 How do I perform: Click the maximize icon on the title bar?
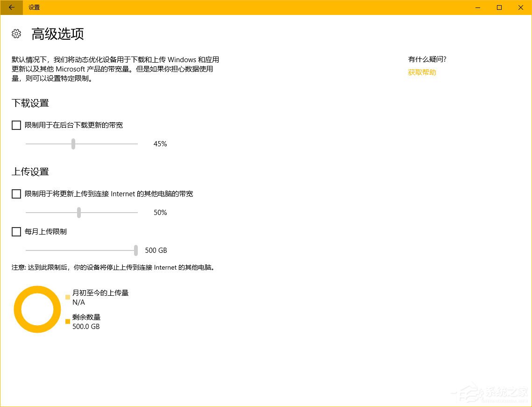499,7
